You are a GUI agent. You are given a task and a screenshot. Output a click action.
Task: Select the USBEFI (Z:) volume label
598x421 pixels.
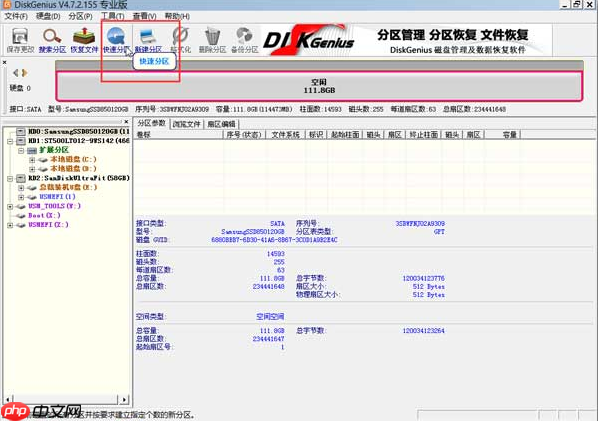[48, 225]
